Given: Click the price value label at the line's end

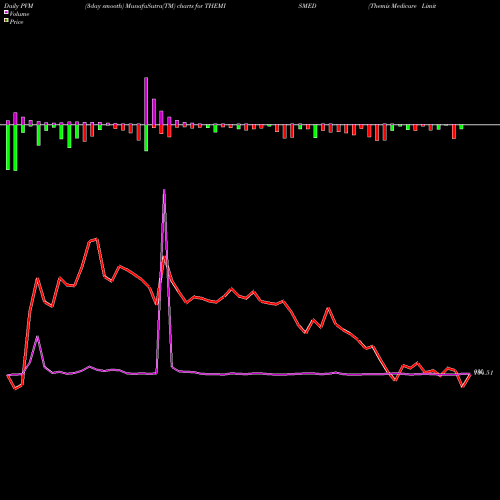Looking at the screenshot, I should click(483, 373).
